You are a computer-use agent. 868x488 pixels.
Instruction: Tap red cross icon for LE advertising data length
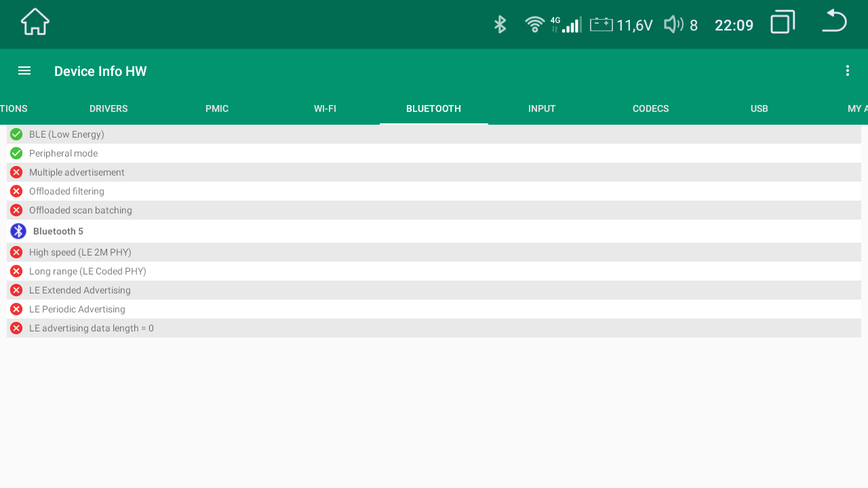[16, 328]
